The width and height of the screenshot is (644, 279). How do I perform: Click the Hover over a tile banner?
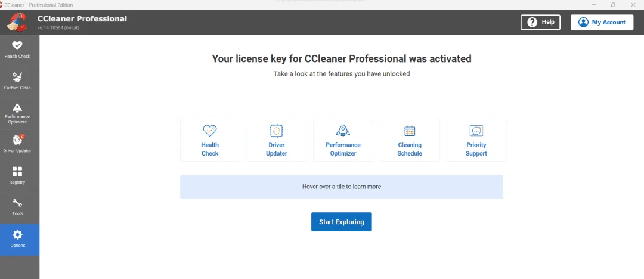tap(341, 187)
